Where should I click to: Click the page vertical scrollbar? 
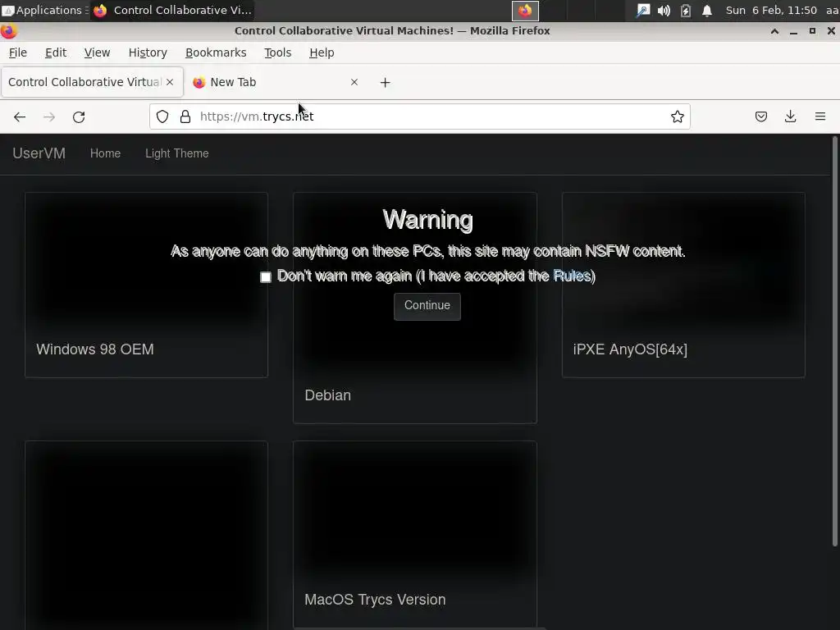click(834, 340)
